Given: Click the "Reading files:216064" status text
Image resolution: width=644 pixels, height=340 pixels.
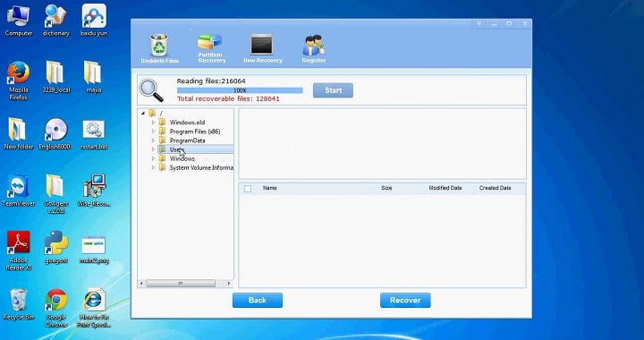Looking at the screenshot, I should (x=211, y=81).
